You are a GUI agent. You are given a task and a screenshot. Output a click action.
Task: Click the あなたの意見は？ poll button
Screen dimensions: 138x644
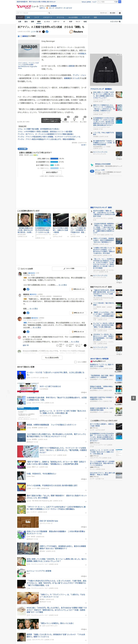click(52, 172)
